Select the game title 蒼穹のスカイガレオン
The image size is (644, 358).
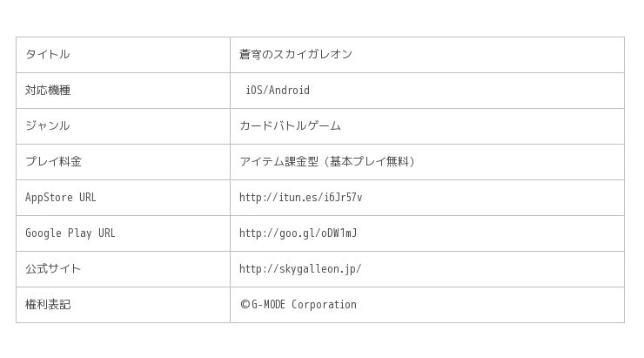295,55
